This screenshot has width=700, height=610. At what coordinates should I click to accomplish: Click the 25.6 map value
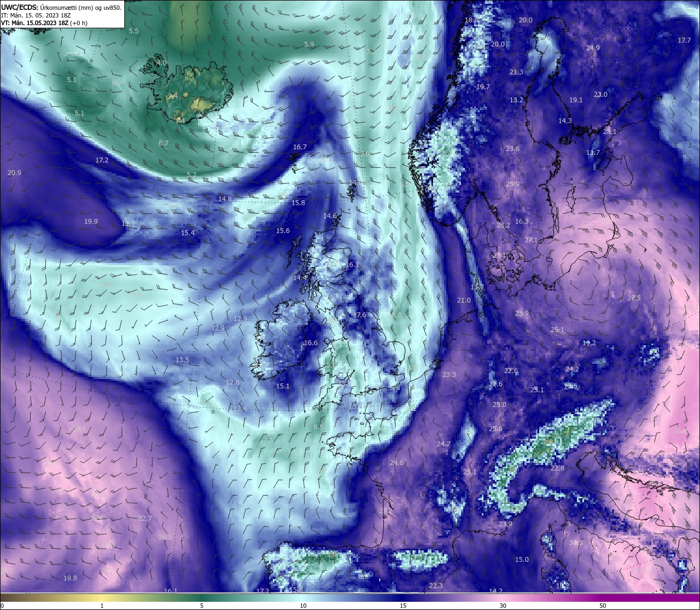coord(495,429)
